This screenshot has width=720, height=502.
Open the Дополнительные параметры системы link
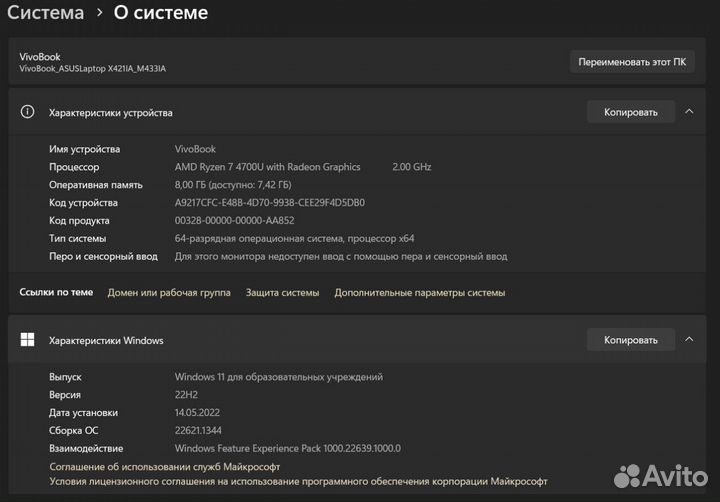pyautogui.click(x=419, y=293)
